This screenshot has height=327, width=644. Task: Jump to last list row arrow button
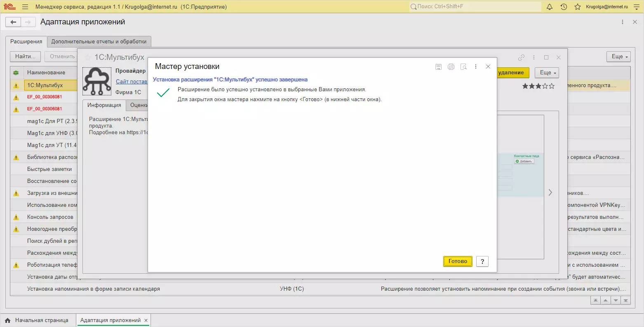pos(626,301)
